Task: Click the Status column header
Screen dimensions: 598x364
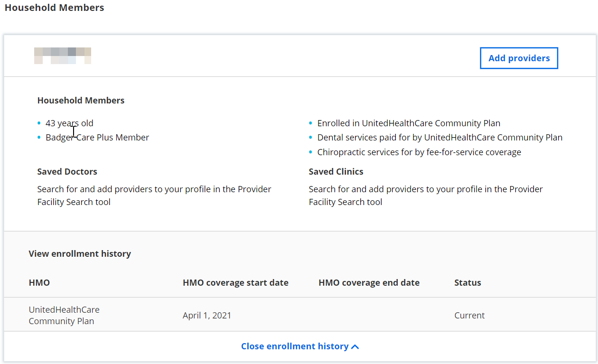Action: (467, 283)
